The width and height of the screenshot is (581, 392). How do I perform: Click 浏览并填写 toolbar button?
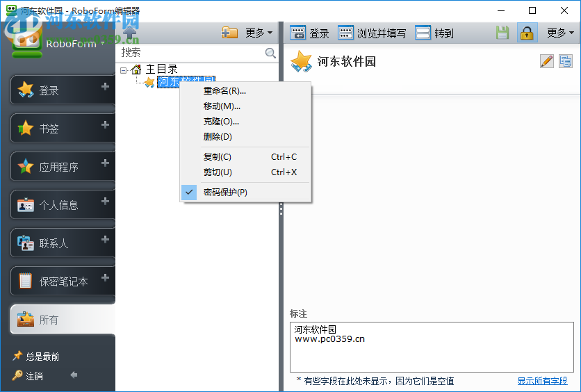(x=372, y=33)
